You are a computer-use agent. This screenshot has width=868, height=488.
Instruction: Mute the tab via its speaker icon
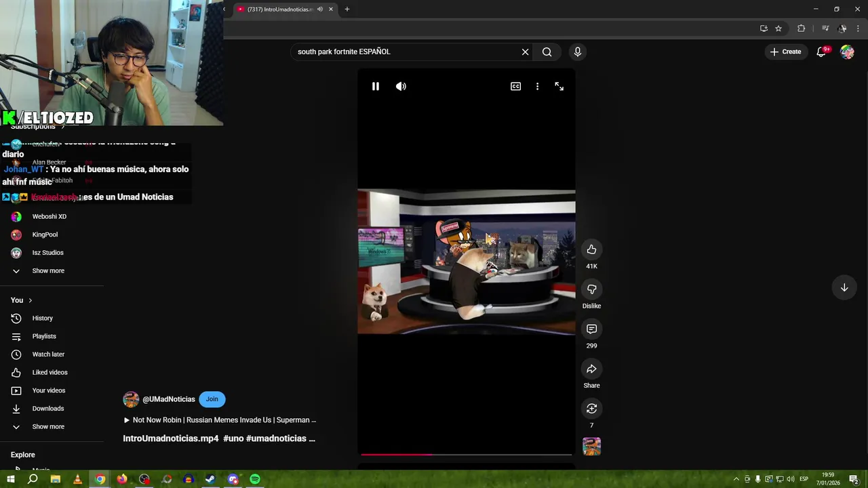point(319,9)
